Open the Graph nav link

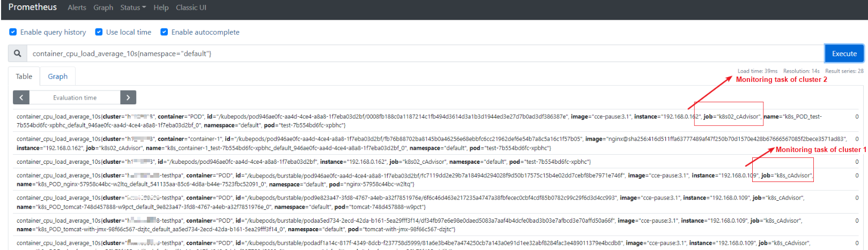point(103,7)
